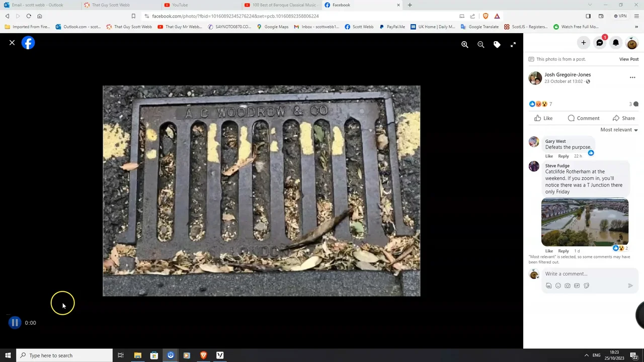Add a GIF to the comment
Screen dimensions: 644x362
577,286
